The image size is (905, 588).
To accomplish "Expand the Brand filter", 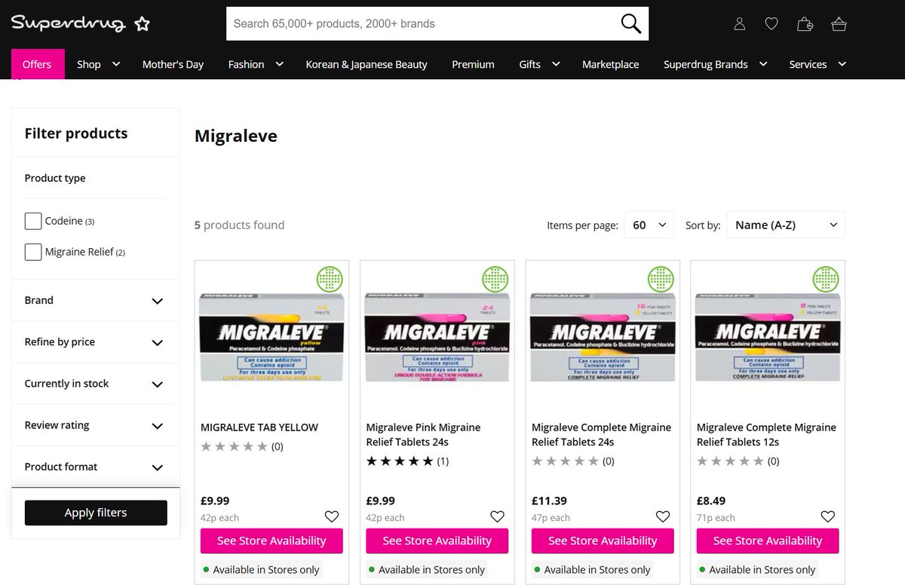I will [94, 300].
